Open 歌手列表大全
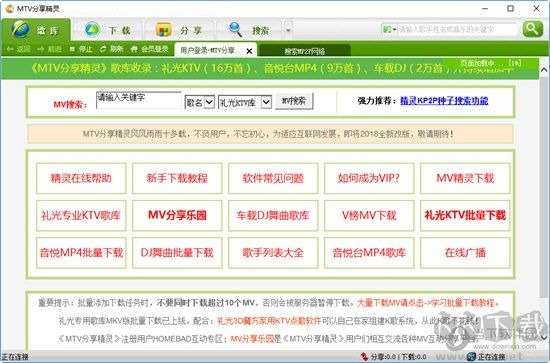Viewport: 550px width, 363px height. (x=273, y=253)
